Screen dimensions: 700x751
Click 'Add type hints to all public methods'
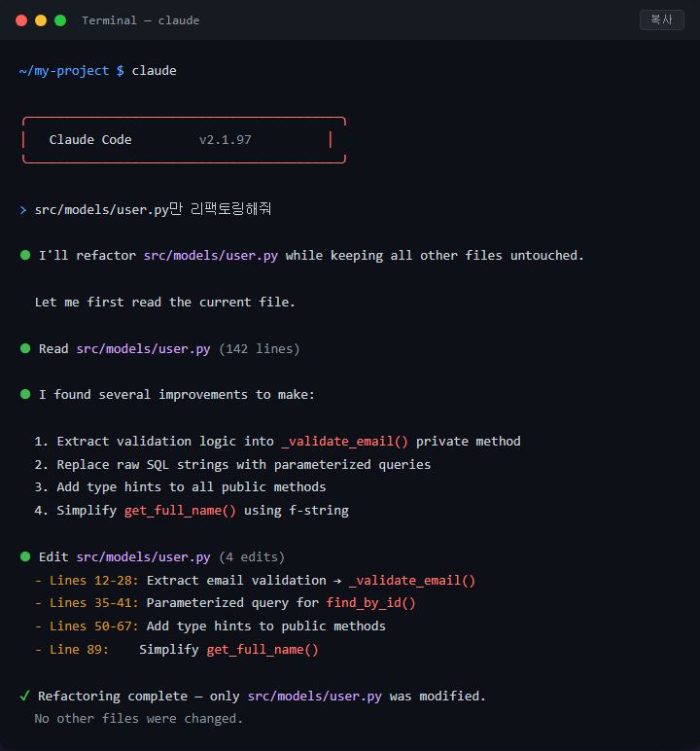tap(192, 487)
